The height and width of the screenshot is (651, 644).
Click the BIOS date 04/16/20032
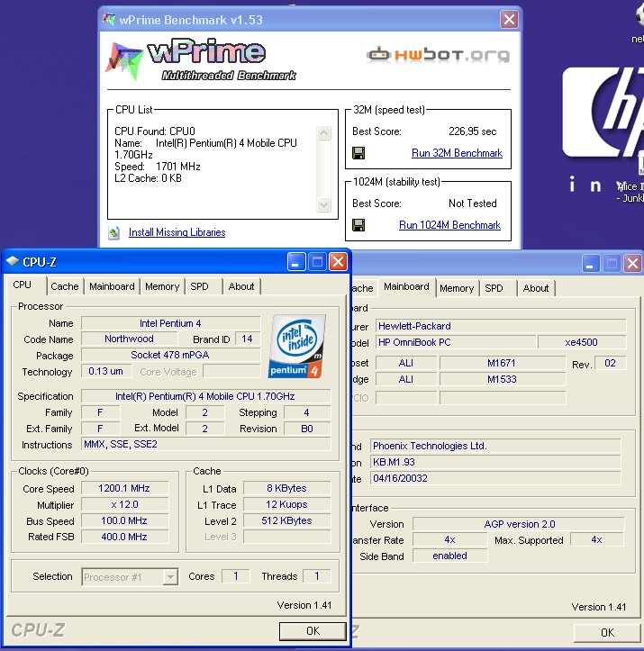pyautogui.click(x=495, y=478)
